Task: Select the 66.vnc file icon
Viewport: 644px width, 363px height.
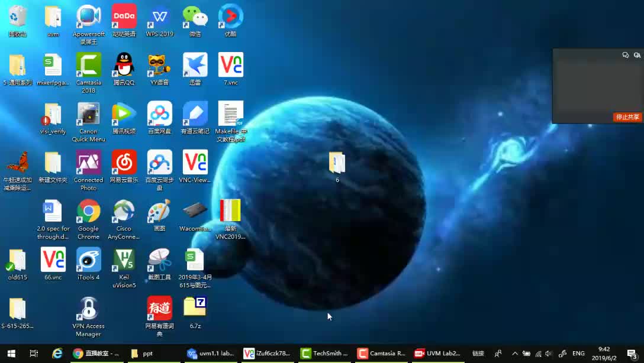Action: pos(53,264)
